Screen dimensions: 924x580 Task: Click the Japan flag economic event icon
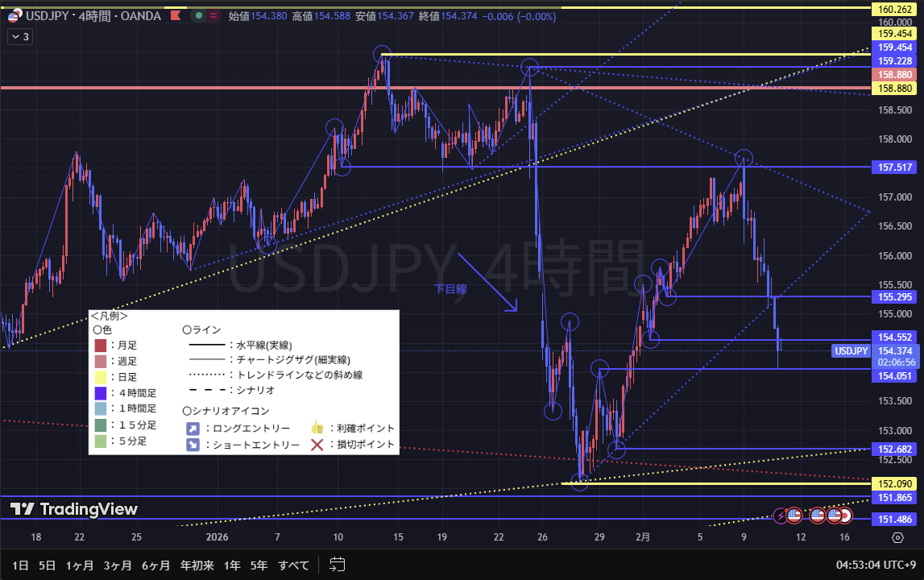847,515
